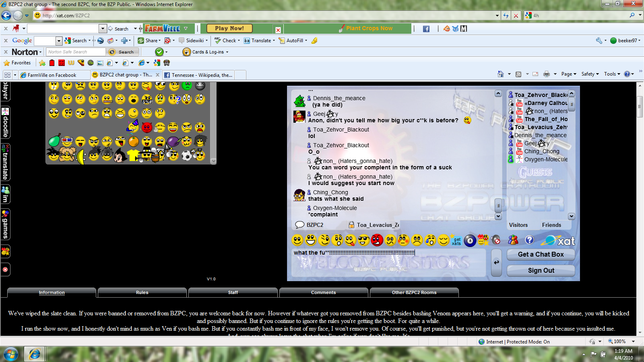This screenshot has height=362, width=644.
Task: Switch to Tennessee - Wikipedia tab
Action: pyautogui.click(x=199, y=75)
